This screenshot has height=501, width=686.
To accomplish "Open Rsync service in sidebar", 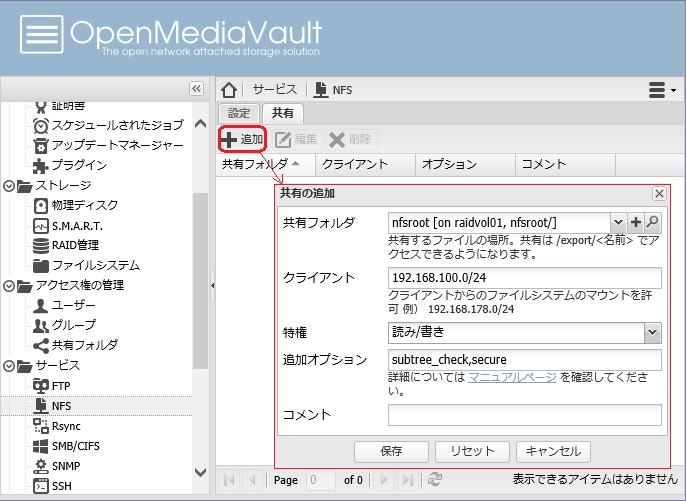I will (57, 426).
